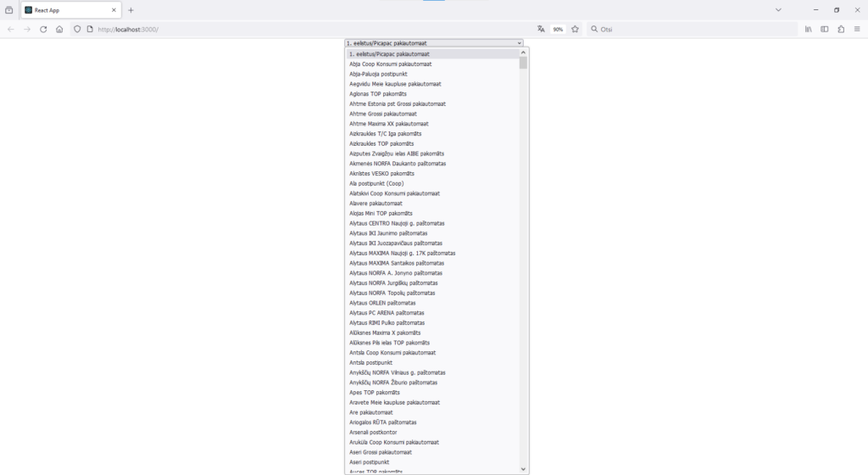Click scroll down arrow of dropdown list
The height and width of the screenshot is (475, 868).
[x=523, y=469]
